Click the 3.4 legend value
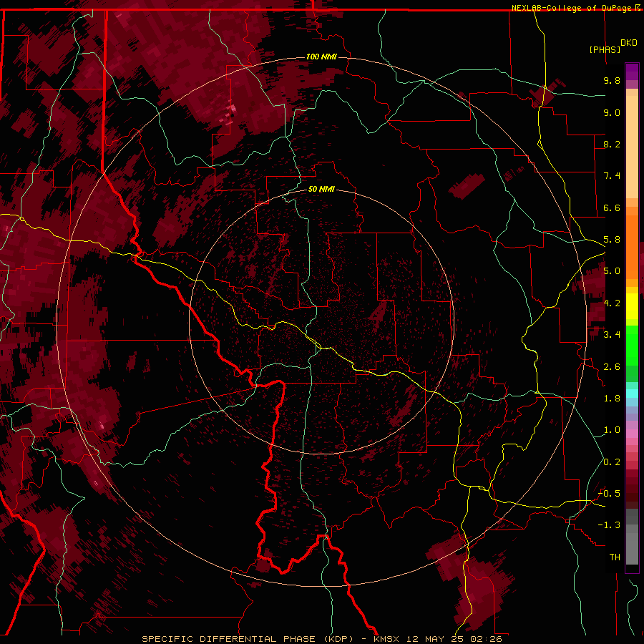 612,335
